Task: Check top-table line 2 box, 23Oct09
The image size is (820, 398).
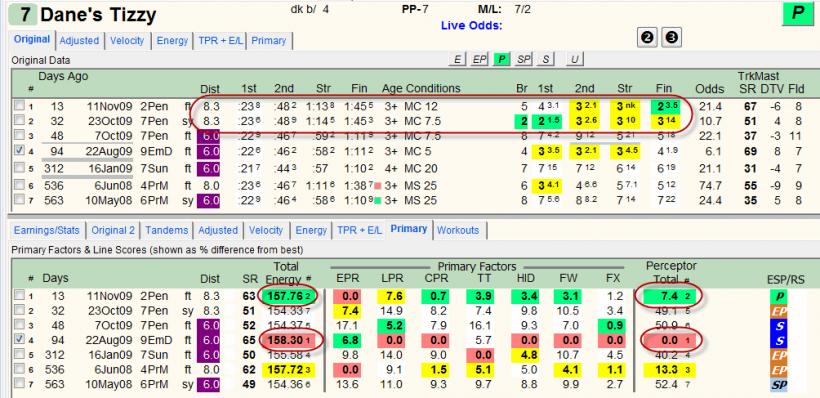Action: pos(19,121)
